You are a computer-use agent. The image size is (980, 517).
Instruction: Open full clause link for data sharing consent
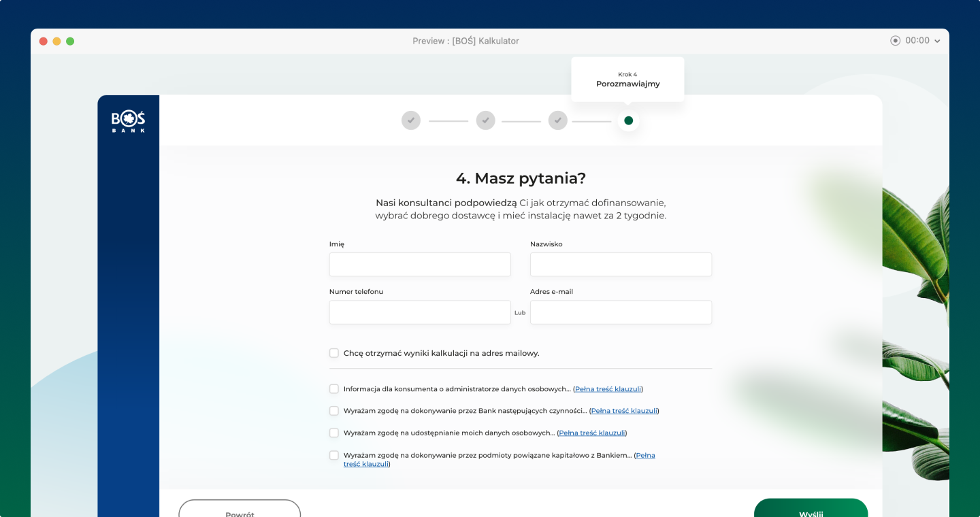(591, 433)
